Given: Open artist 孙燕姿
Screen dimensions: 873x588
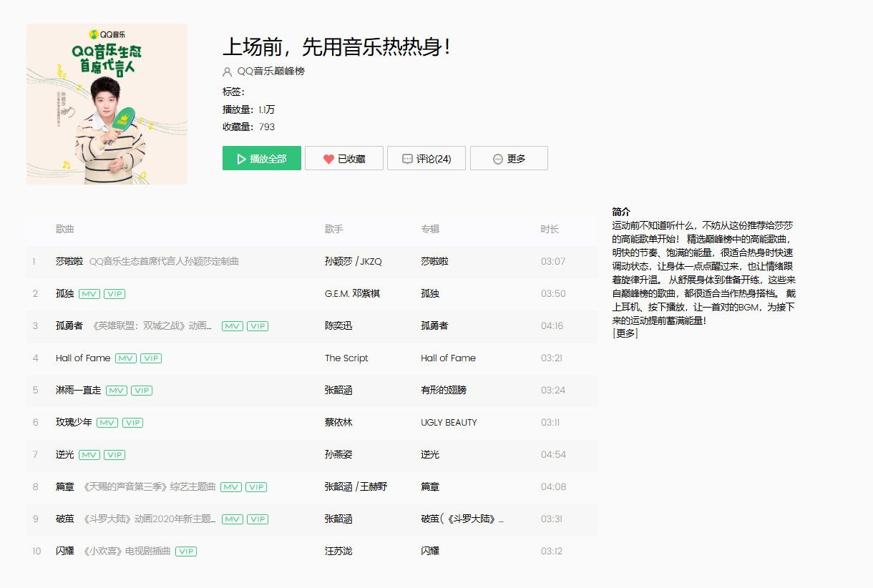Looking at the screenshot, I should (x=338, y=455).
